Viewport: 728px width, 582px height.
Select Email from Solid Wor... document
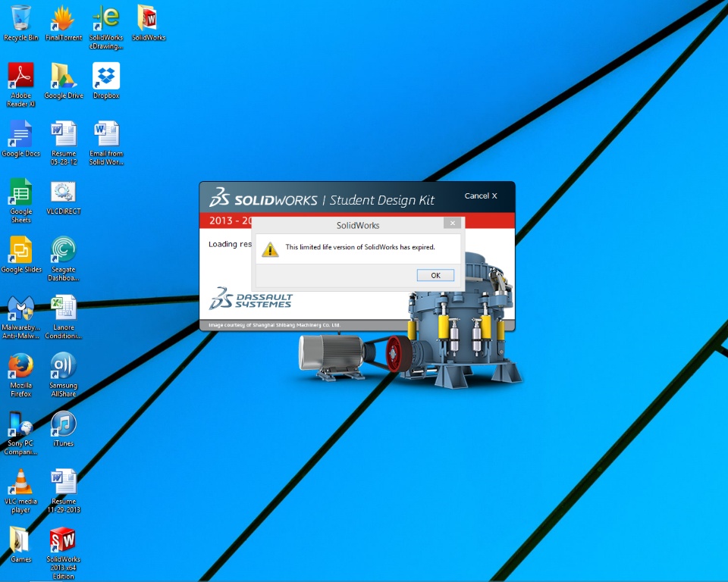(x=106, y=142)
